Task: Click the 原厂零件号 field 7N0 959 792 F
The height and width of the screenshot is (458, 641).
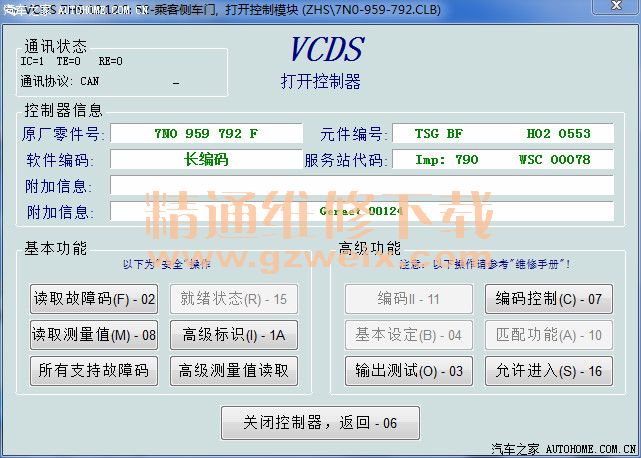Action: tap(206, 133)
